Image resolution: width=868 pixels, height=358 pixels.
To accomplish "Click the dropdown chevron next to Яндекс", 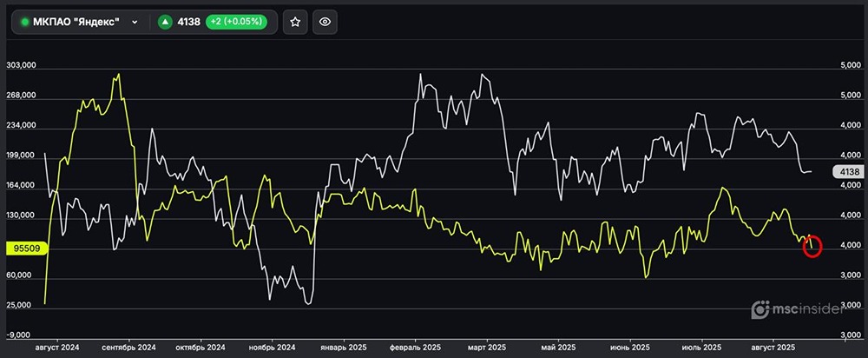I will coord(135,23).
